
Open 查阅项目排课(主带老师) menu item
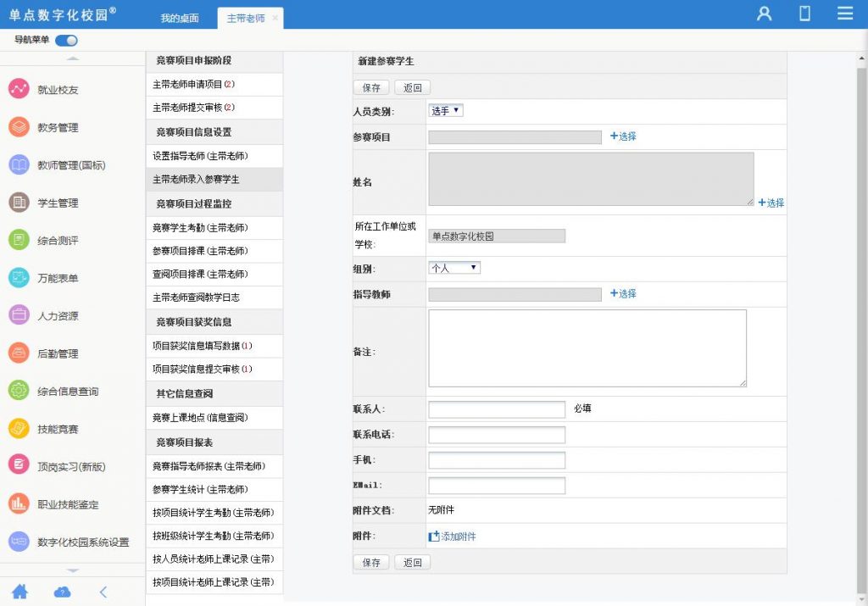(x=214, y=274)
